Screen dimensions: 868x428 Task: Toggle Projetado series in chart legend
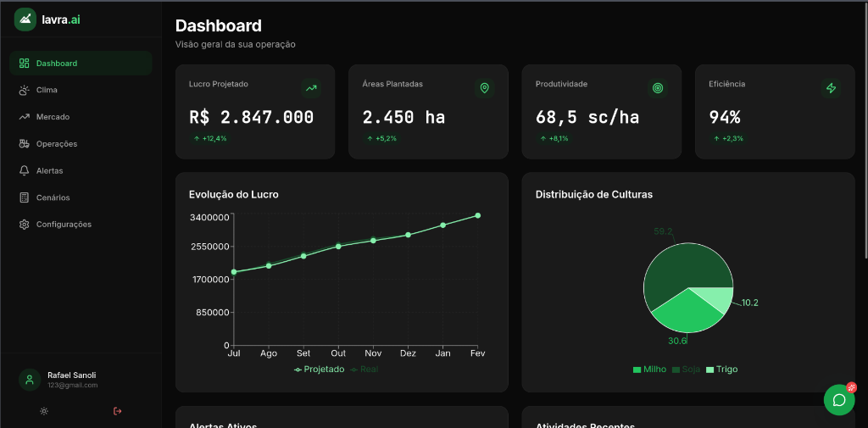point(320,370)
